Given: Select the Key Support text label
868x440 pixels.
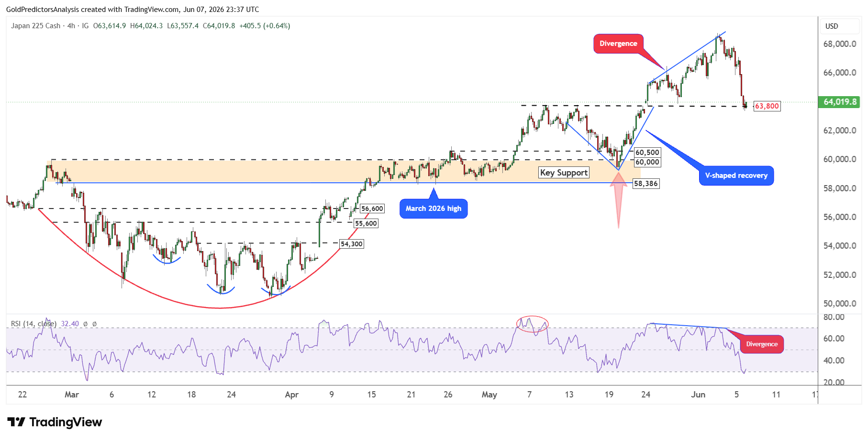Looking at the screenshot, I should click(x=564, y=173).
